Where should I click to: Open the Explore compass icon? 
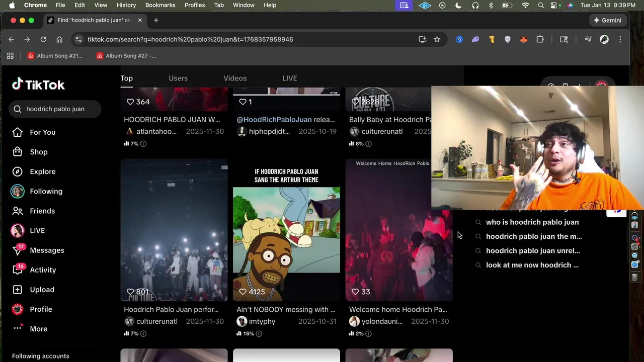[x=18, y=171]
